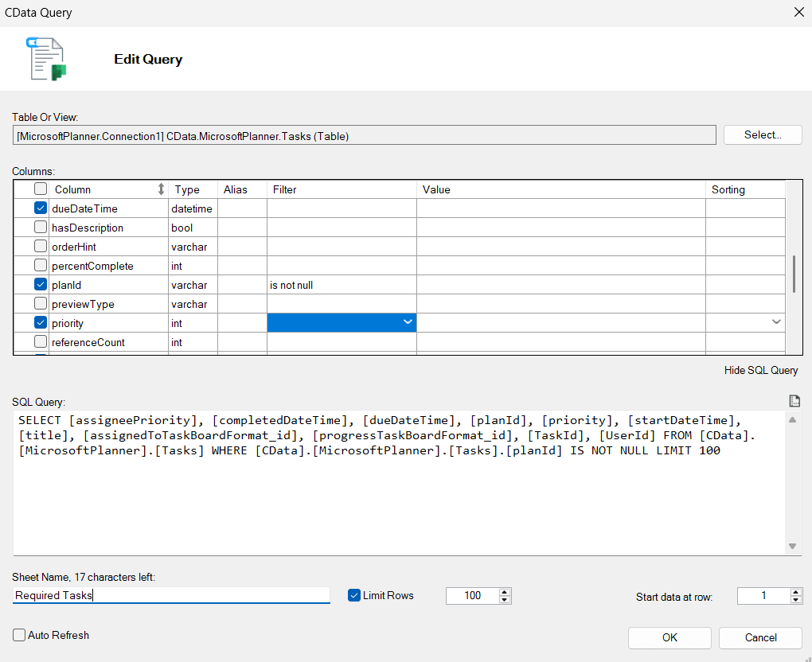Close the CData Query dialog
The width and height of the screenshot is (812, 662).
(798, 12)
